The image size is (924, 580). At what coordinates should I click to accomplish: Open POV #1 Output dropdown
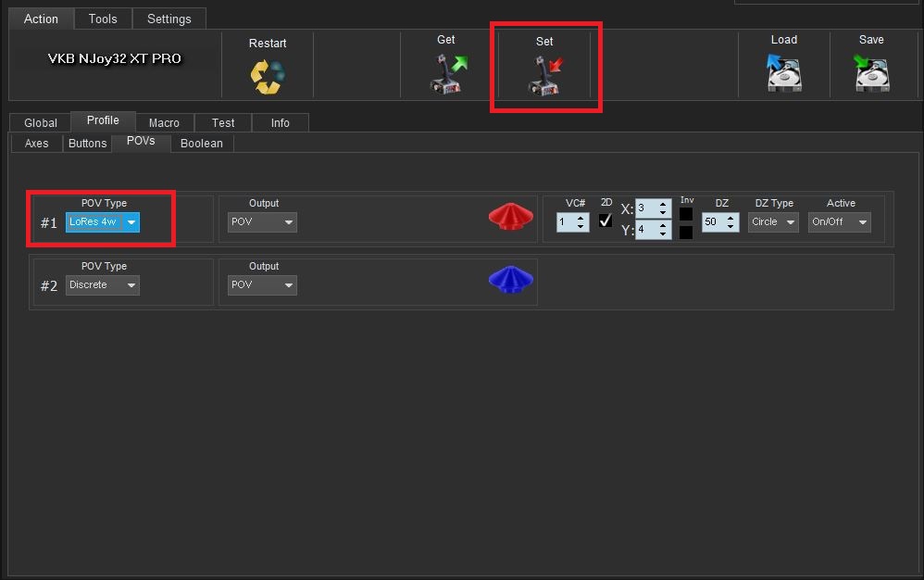click(262, 222)
